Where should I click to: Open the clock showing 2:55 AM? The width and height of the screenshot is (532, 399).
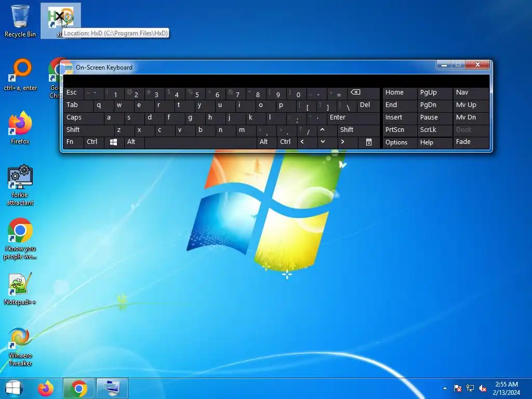click(507, 389)
